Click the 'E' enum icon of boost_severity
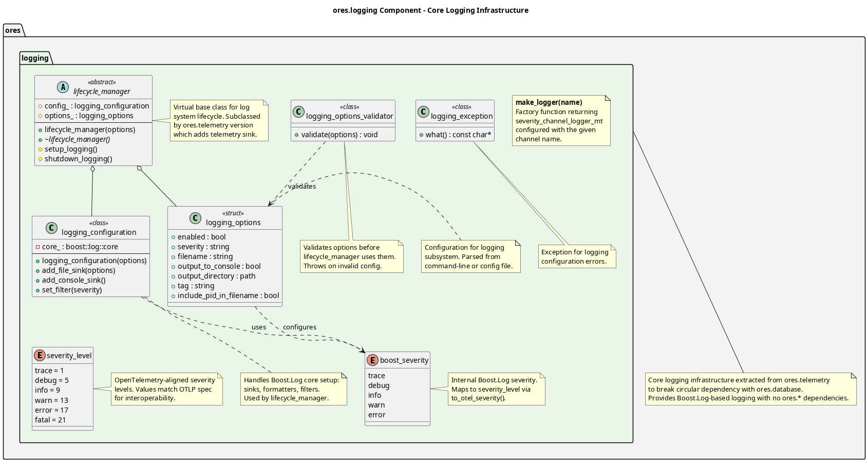The image size is (868, 462). point(372,360)
